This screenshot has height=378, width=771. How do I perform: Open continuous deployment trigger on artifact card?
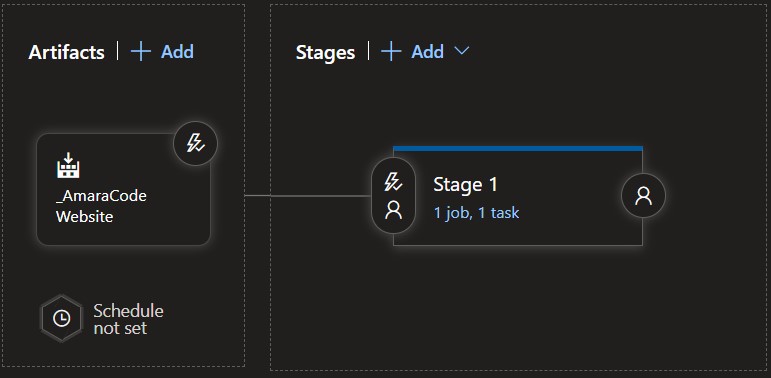click(195, 144)
